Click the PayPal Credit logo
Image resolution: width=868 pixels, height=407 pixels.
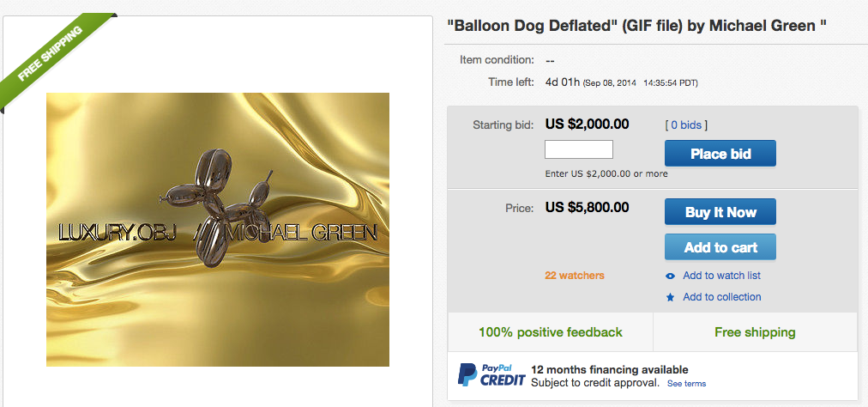tap(491, 375)
